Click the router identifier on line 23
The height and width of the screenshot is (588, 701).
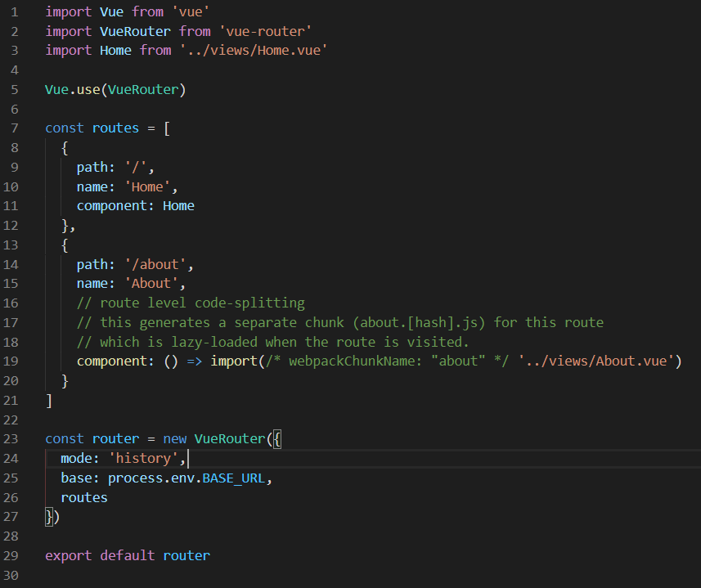click(115, 439)
